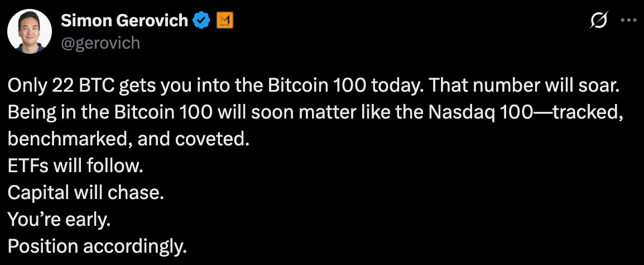Select the "Being in the Bitcoin 100" line

(110, 113)
